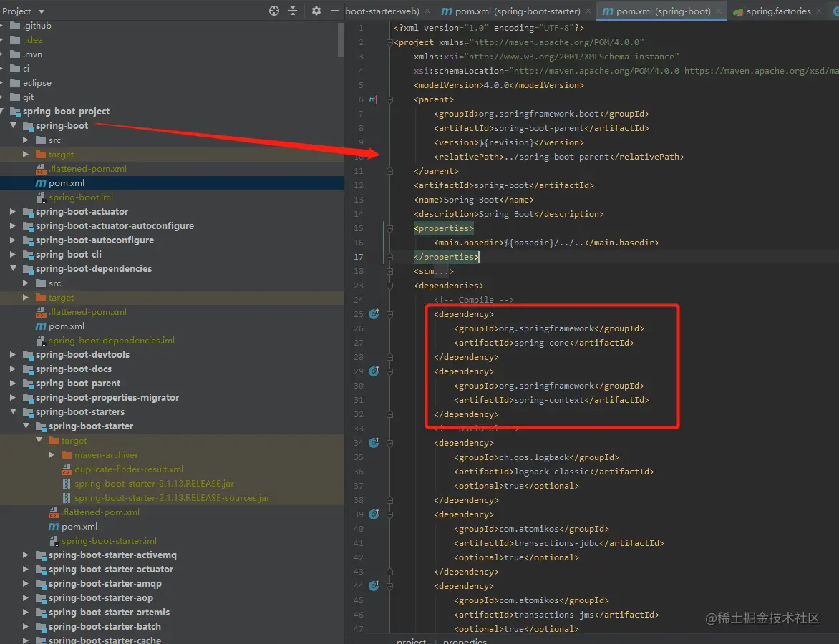Close the spring.factories tab

coord(819,11)
